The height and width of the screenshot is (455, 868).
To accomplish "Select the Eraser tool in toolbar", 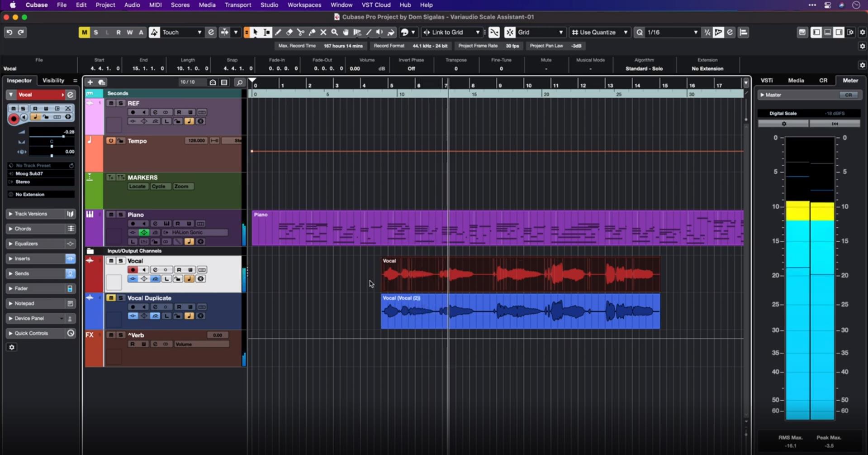I will 289,32.
